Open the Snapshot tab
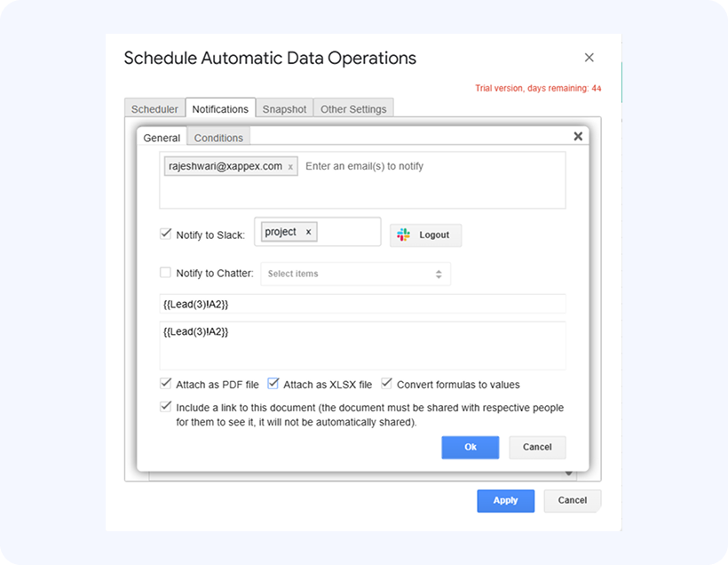The height and width of the screenshot is (565, 728). coord(284,109)
